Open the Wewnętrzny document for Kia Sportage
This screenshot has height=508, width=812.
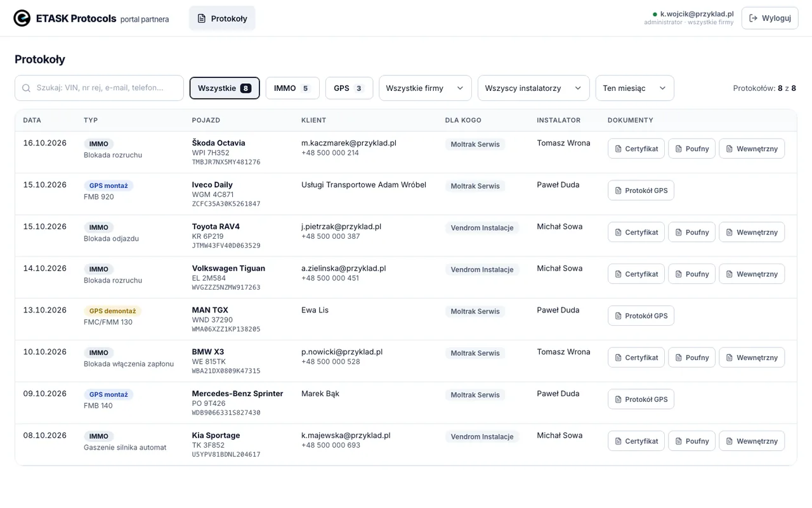point(752,441)
